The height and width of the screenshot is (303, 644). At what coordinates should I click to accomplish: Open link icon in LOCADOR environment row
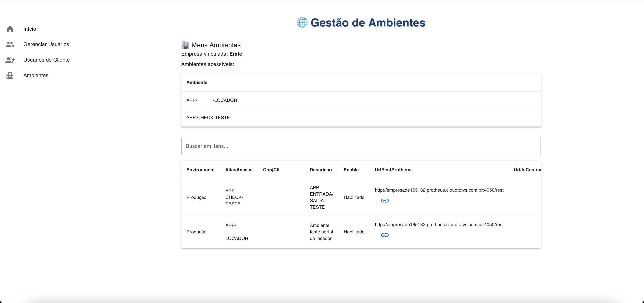point(384,235)
